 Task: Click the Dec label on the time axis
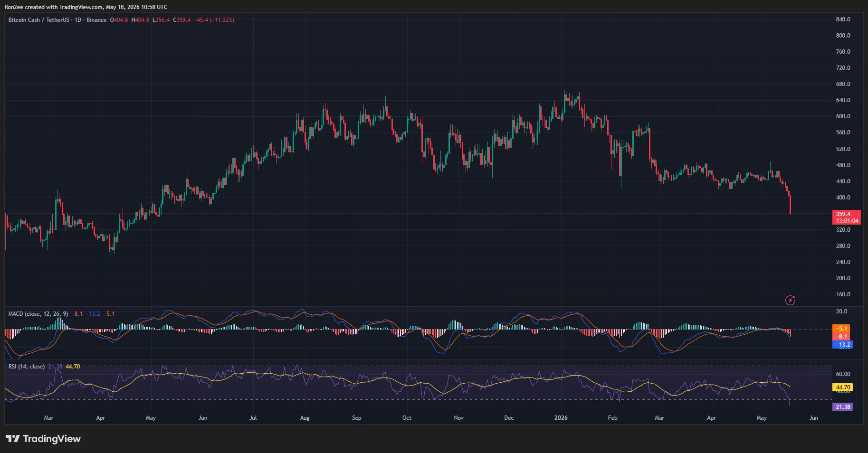click(x=509, y=418)
